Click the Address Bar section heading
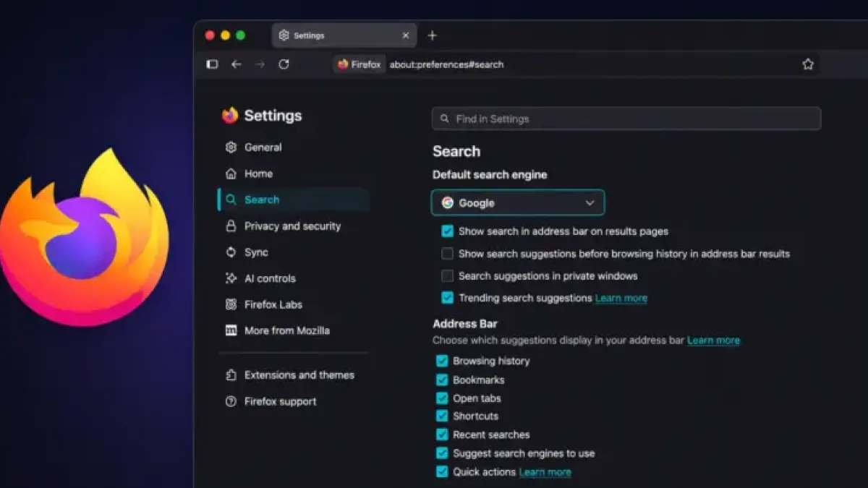 coord(465,324)
